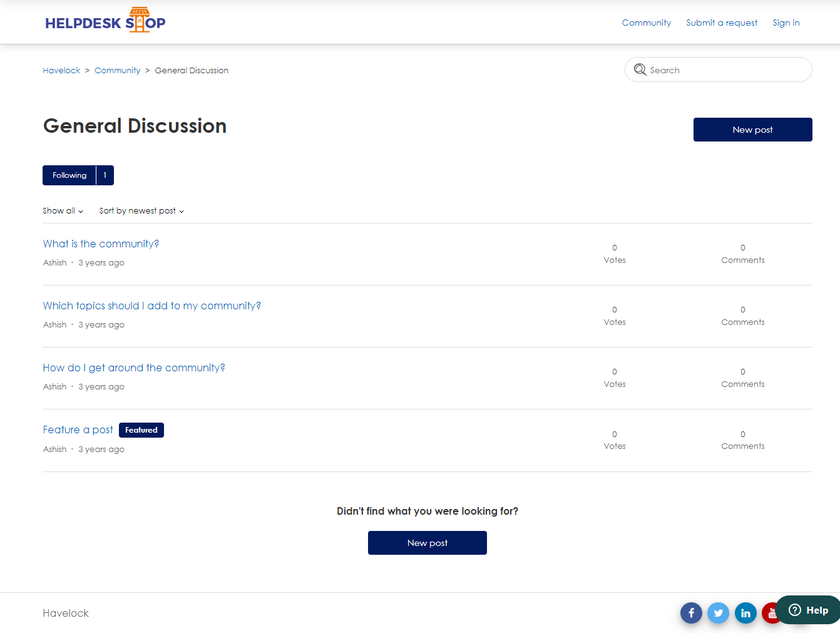The height and width of the screenshot is (633, 840).
Task: Open 'Feature a post' discussion
Action: (x=78, y=430)
